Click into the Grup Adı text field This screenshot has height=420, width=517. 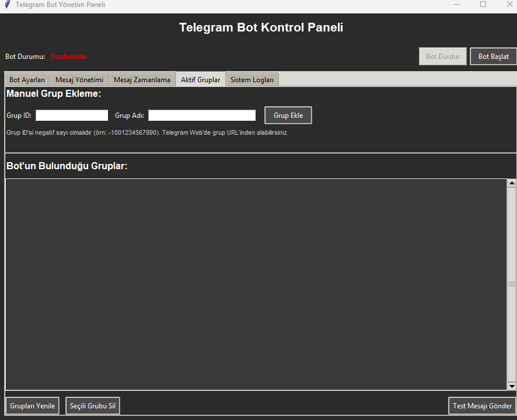[202, 116]
